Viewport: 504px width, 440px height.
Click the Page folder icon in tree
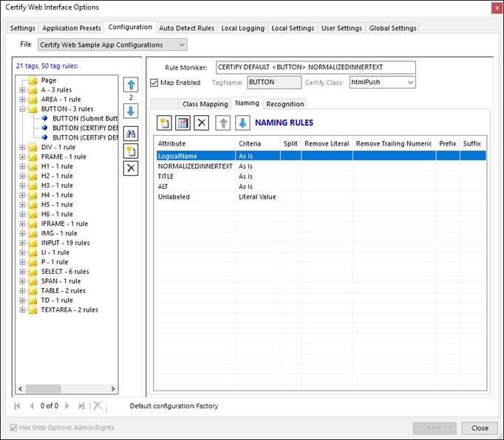point(33,80)
